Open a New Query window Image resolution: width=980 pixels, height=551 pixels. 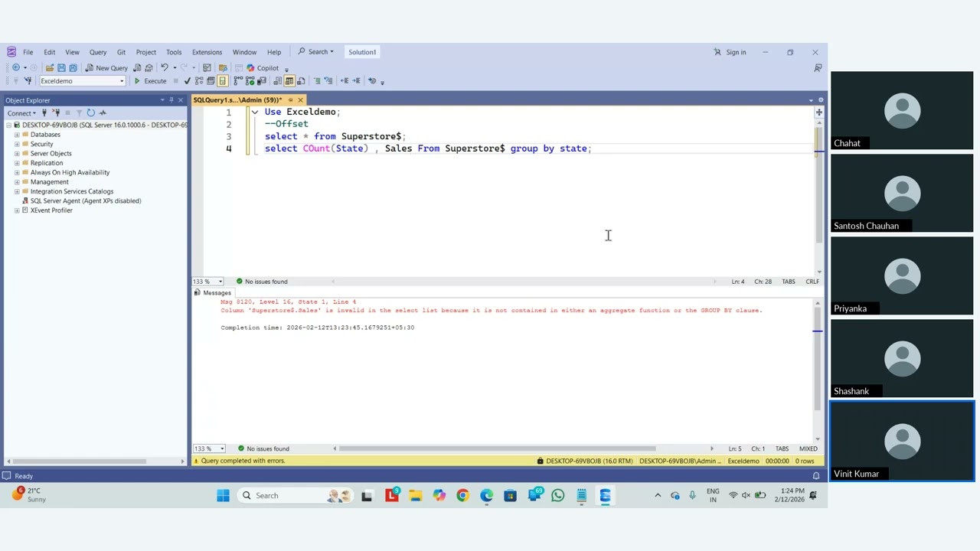click(107, 67)
